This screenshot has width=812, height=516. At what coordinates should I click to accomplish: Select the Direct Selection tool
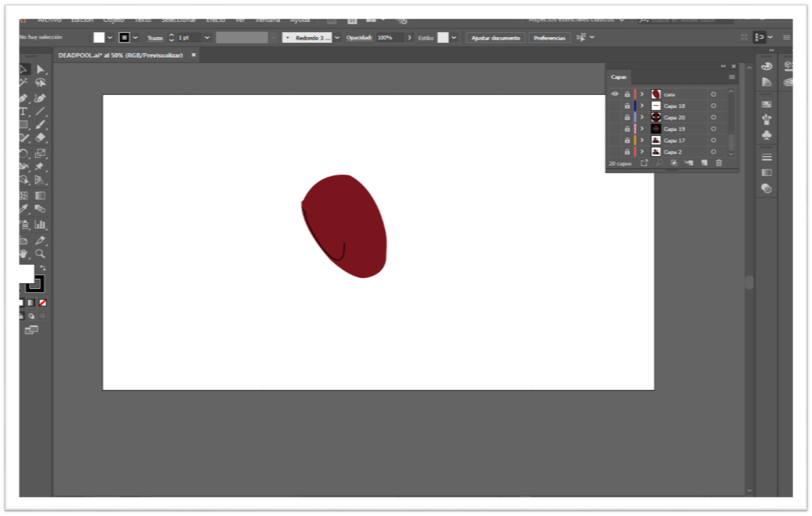(x=40, y=69)
